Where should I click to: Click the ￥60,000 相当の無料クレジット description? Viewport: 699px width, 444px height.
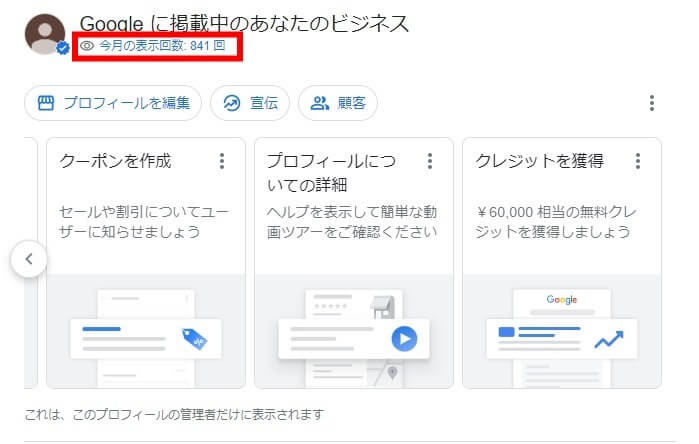[555, 222]
